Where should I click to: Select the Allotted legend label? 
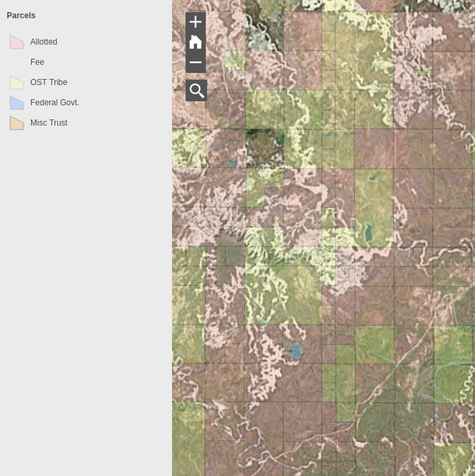pos(44,42)
